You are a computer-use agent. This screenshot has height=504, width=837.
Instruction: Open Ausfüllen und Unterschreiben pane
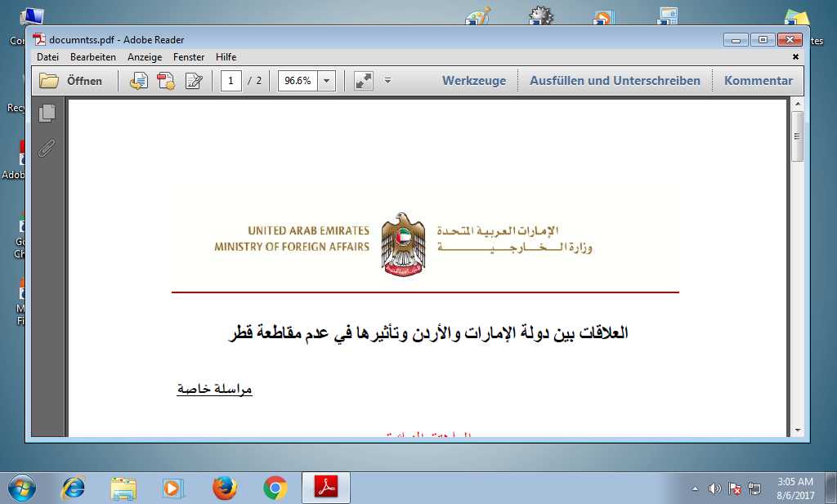point(615,81)
